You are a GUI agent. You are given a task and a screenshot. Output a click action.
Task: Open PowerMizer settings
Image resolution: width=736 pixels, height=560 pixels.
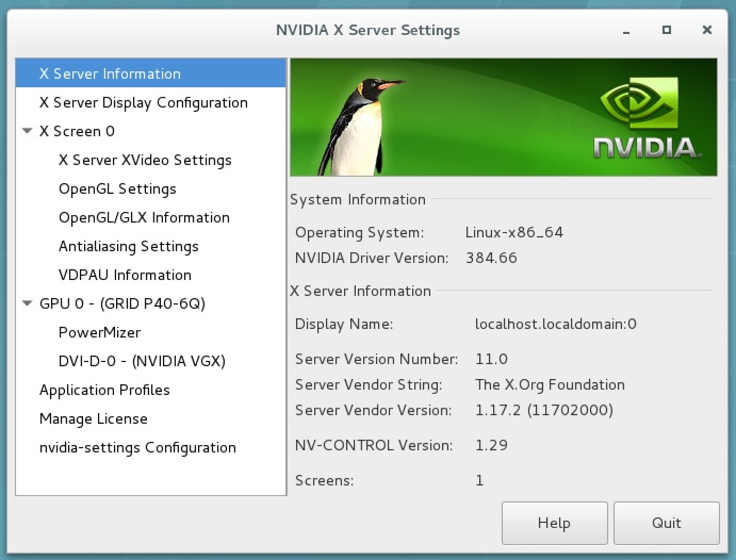click(100, 332)
